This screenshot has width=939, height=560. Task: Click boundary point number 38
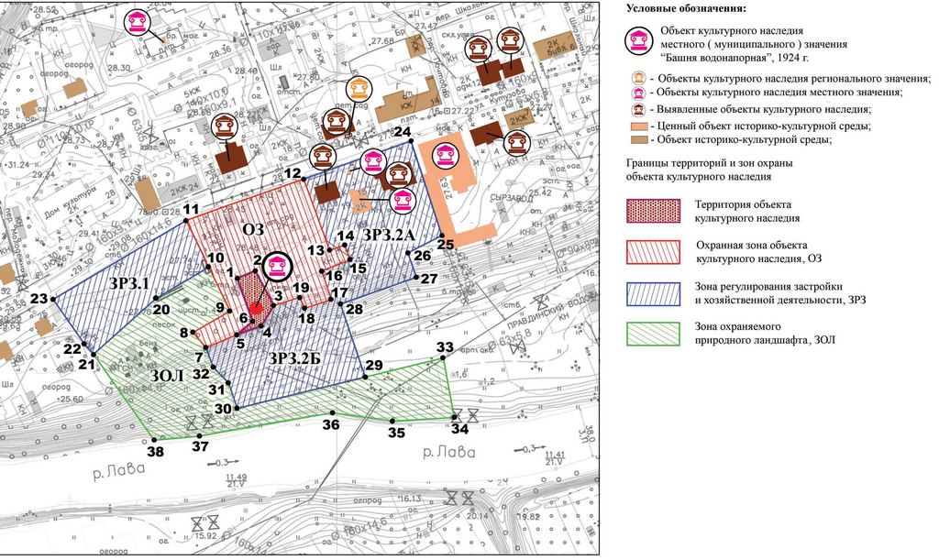pyautogui.click(x=155, y=450)
